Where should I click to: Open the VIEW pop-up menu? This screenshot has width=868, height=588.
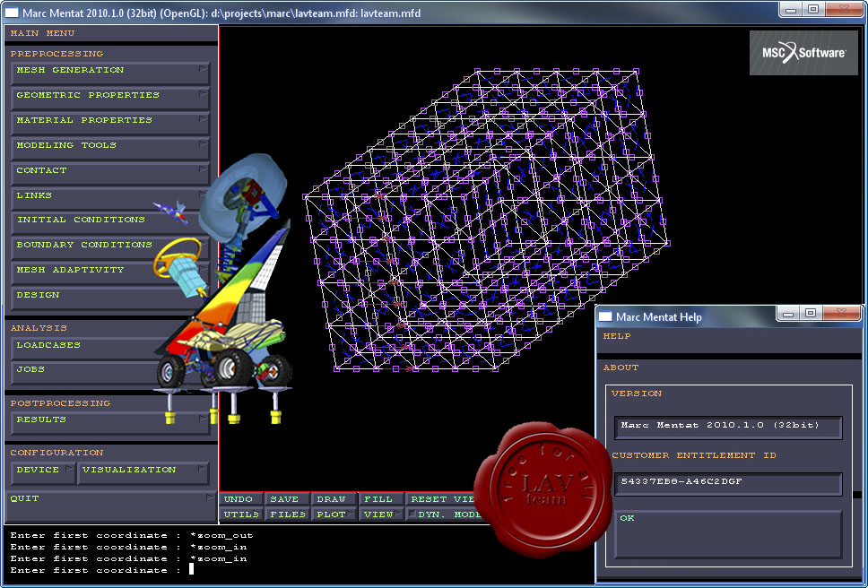pyautogui.click(x=381, y=514)
